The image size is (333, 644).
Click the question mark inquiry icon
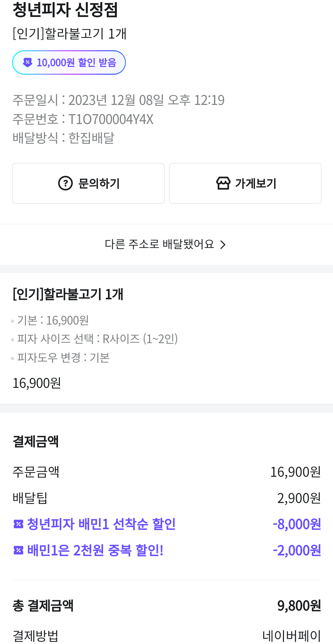[65, 183]
